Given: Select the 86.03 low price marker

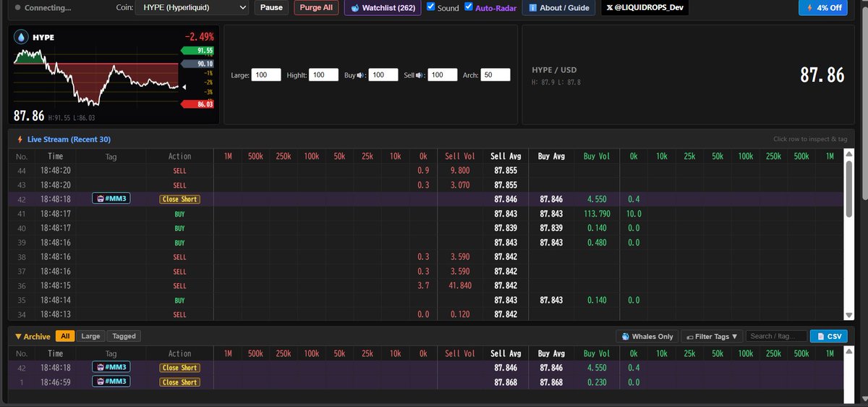Looking at the screenshot, I should (x=196, y=105).
